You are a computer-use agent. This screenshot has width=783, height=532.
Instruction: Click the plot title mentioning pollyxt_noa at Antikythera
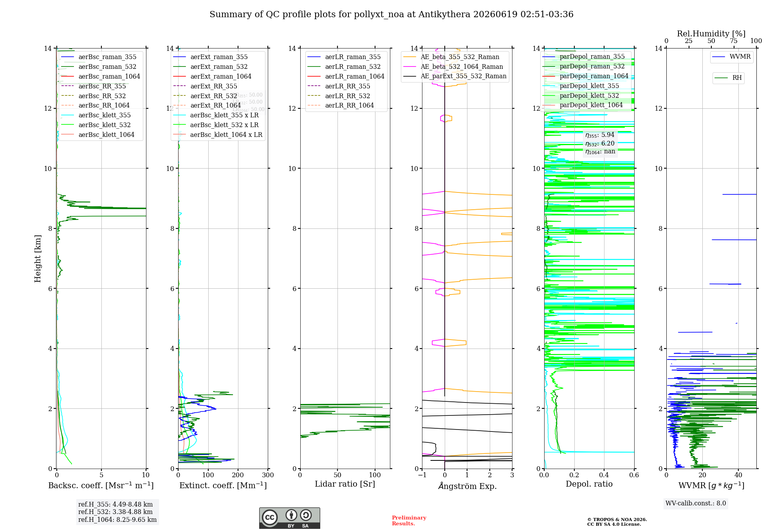coord(391,14)
